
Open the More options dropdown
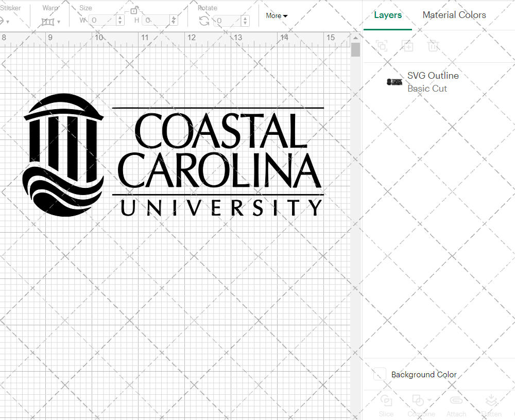click(x=277, y=16)
